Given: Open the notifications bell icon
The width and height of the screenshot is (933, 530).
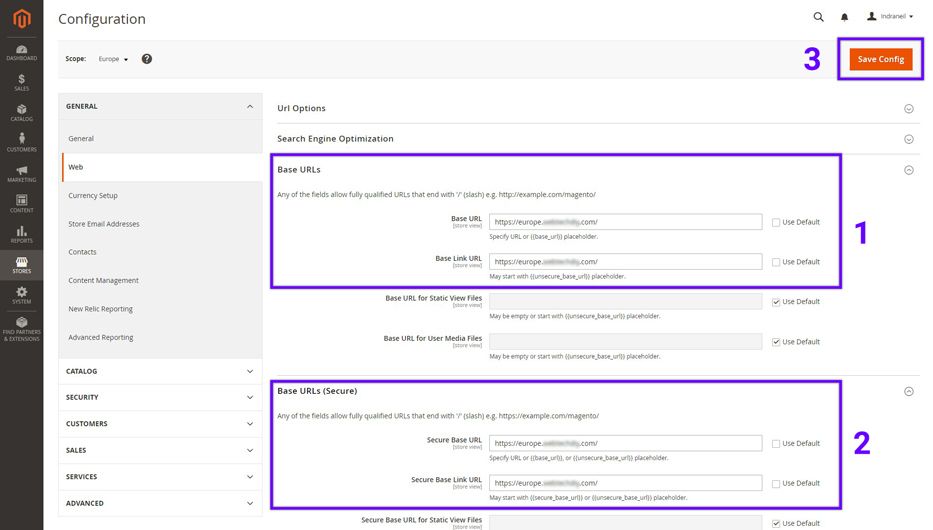Looking at the screenshot, I should pyautogui.click(x=844, y=17).
